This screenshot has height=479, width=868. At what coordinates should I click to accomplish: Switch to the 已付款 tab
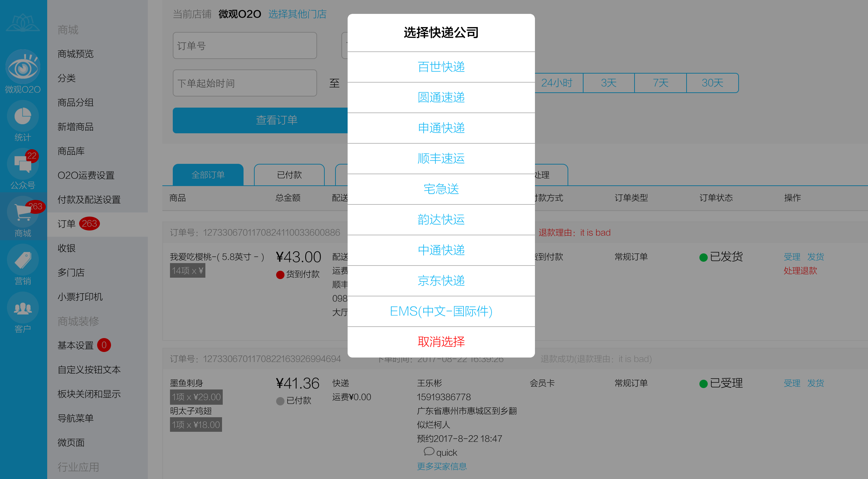pyautogui.click(x=289, y=175)
